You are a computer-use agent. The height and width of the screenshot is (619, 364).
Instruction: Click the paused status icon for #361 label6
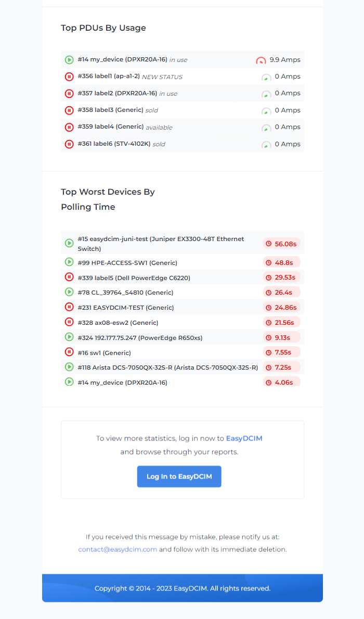69,144
